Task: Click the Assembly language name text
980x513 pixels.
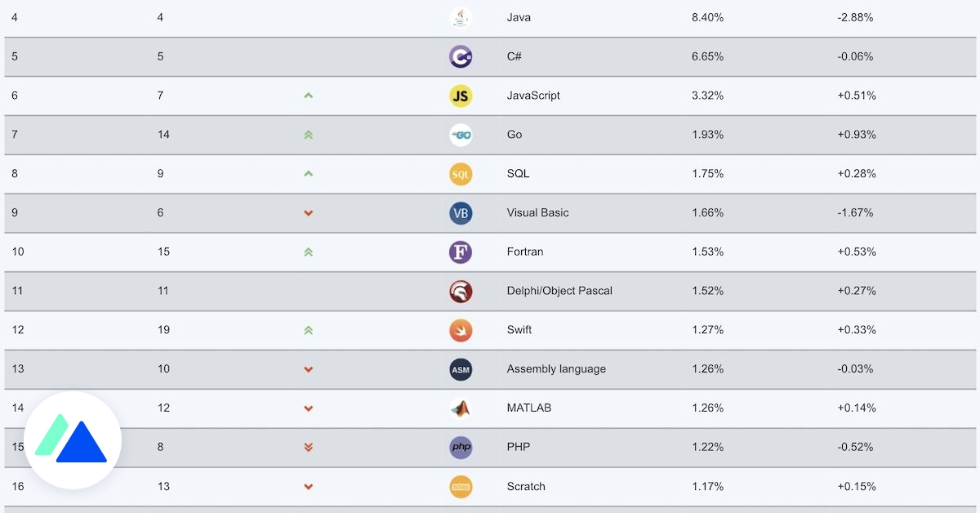Action: [x=556, y=369]
